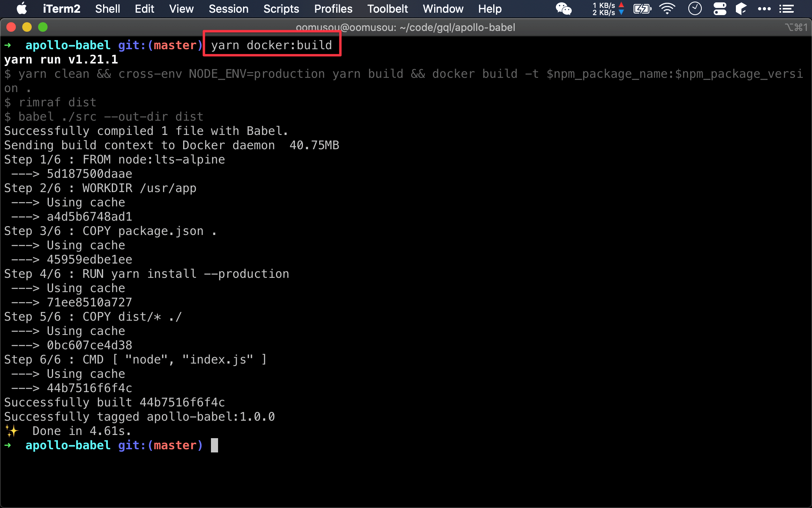Click 'Step 6/6 : CMD' line

click(x=136, y=360)
